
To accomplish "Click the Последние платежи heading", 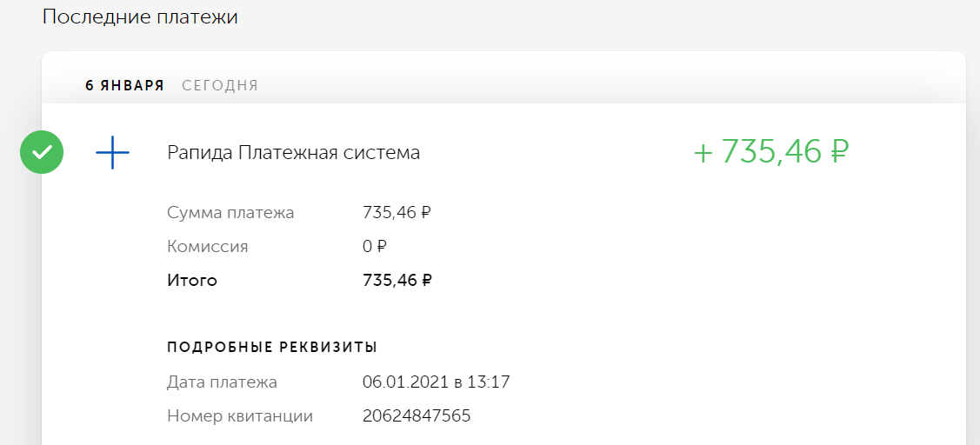I will [140, 17].
